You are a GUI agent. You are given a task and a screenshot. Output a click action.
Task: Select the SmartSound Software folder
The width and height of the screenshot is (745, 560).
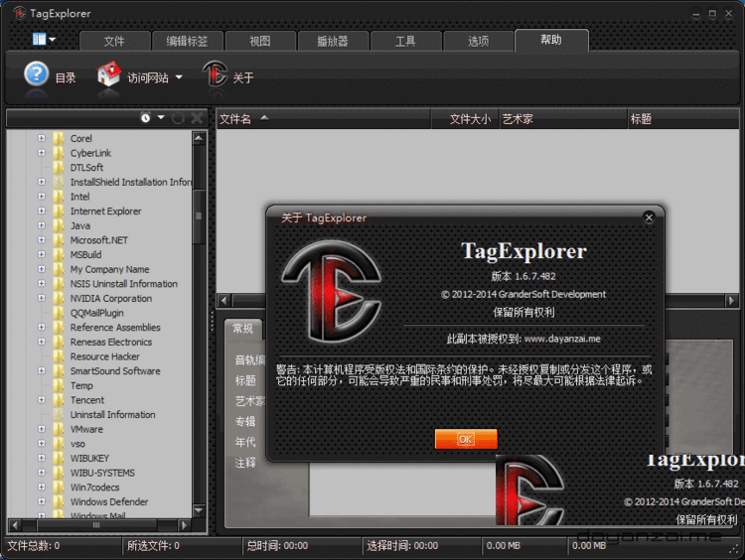pyautogui.click(x=115, y=370)
